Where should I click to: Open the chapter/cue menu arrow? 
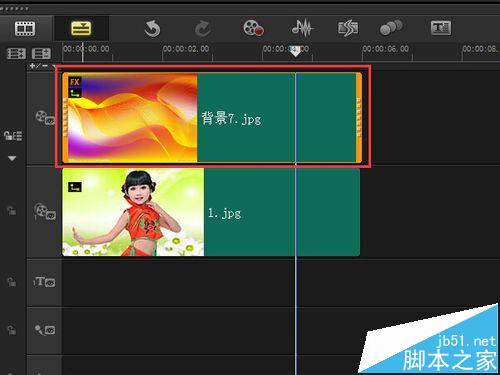[53, 66]
